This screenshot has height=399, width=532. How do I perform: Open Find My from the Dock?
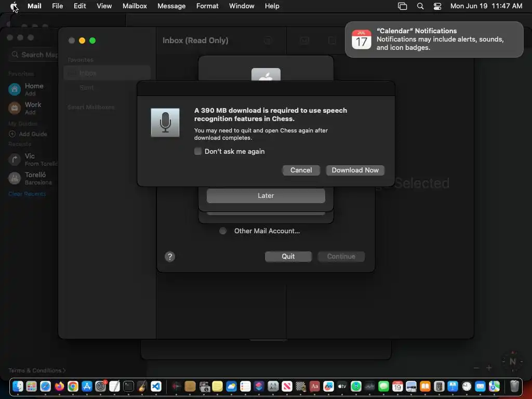point(356,386)
